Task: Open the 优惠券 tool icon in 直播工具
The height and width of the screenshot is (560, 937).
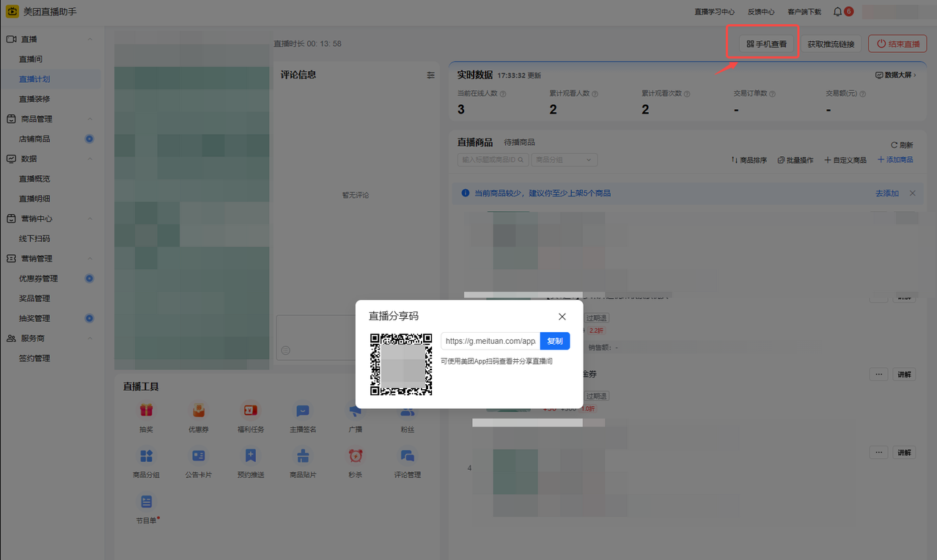Action: click(199, 410)
